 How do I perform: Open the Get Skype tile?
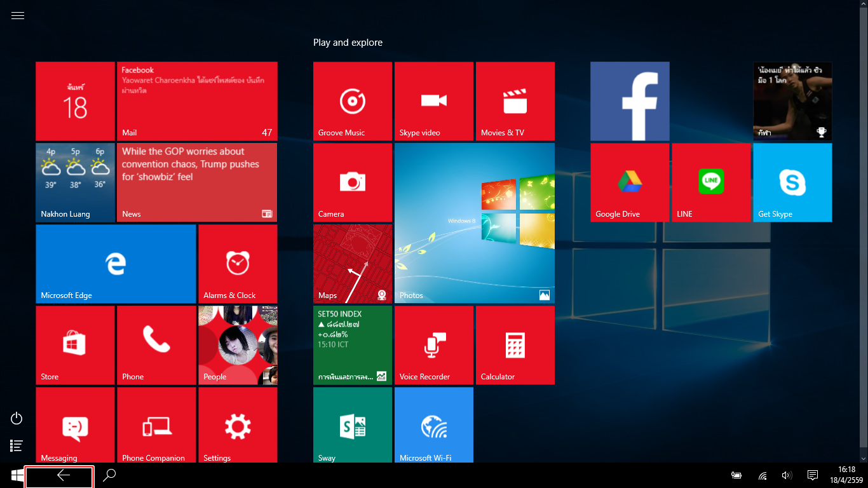click(792, 182)
